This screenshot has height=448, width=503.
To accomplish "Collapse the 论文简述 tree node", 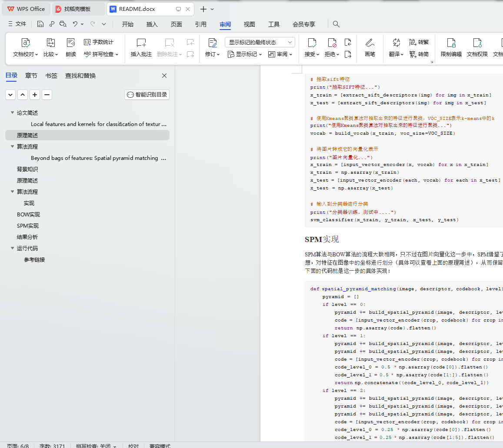I will tap(12, 113).
